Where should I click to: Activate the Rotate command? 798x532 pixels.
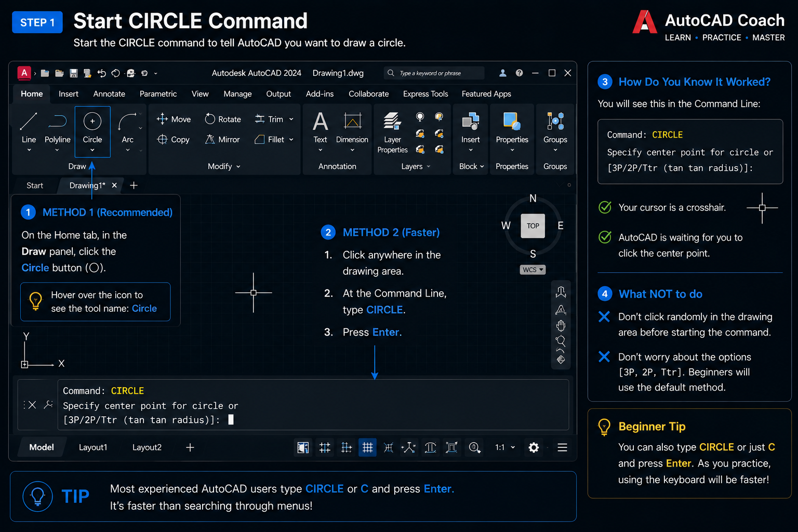pos(223,119)
